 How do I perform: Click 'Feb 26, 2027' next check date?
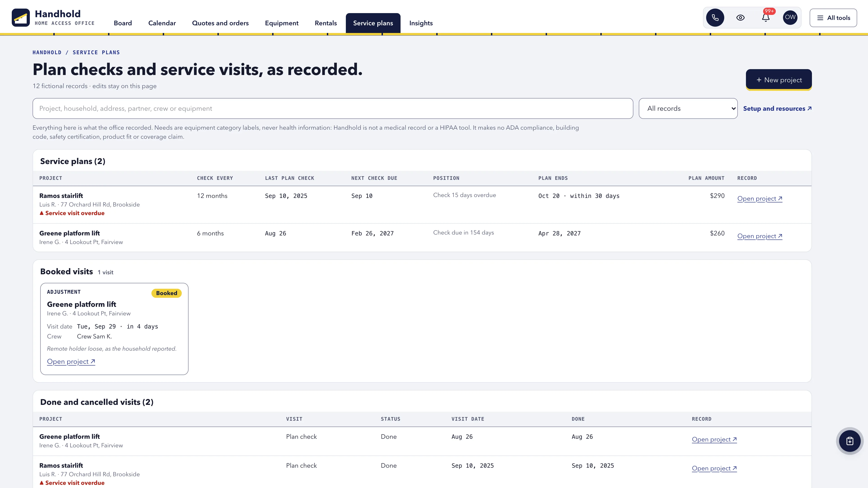click(x=372, y=233)
